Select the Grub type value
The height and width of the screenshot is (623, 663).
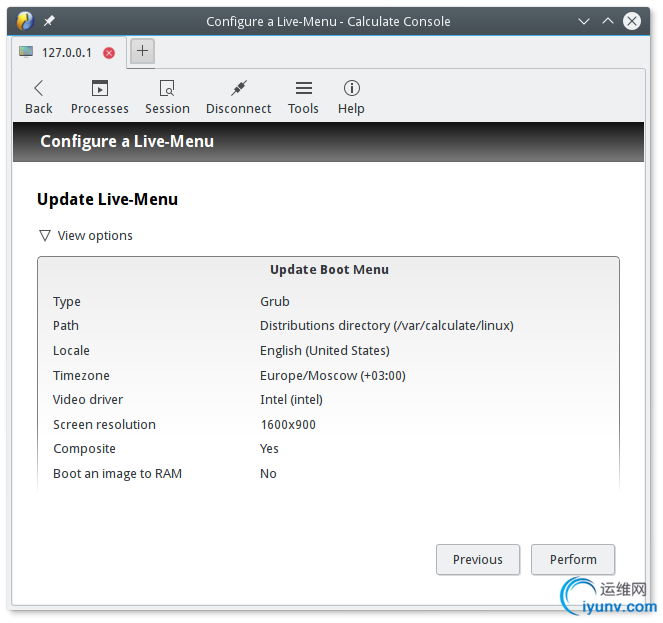275,302
